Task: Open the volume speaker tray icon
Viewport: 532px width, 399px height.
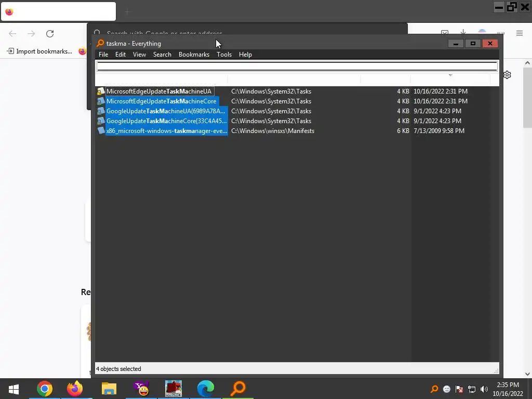Action: click(x=484, y=389)
